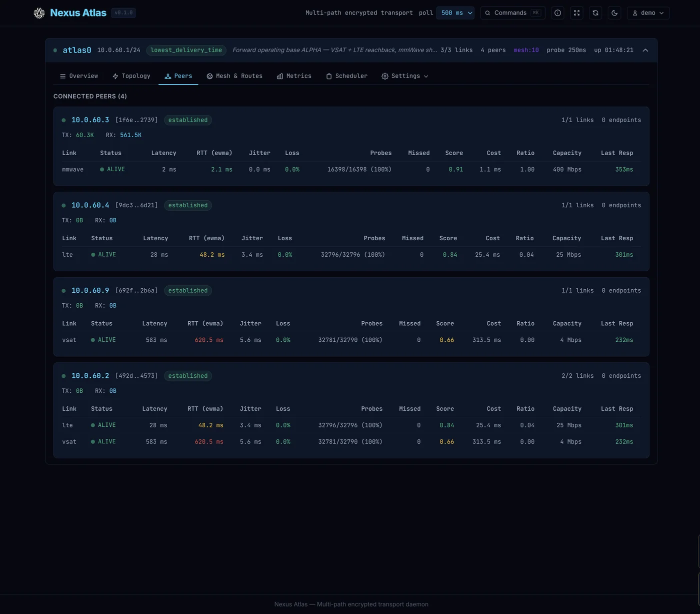The width and height of the screenshot is (700, 614).
Task: Click the Nexus Atlas star logo
Action: 39,13
